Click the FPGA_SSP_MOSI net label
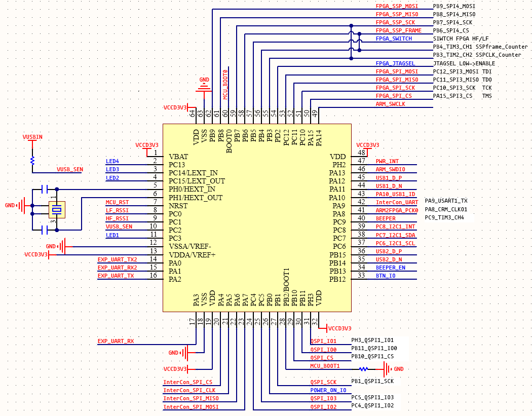Screen dimensions: 532x416 (x=397, y=6)
